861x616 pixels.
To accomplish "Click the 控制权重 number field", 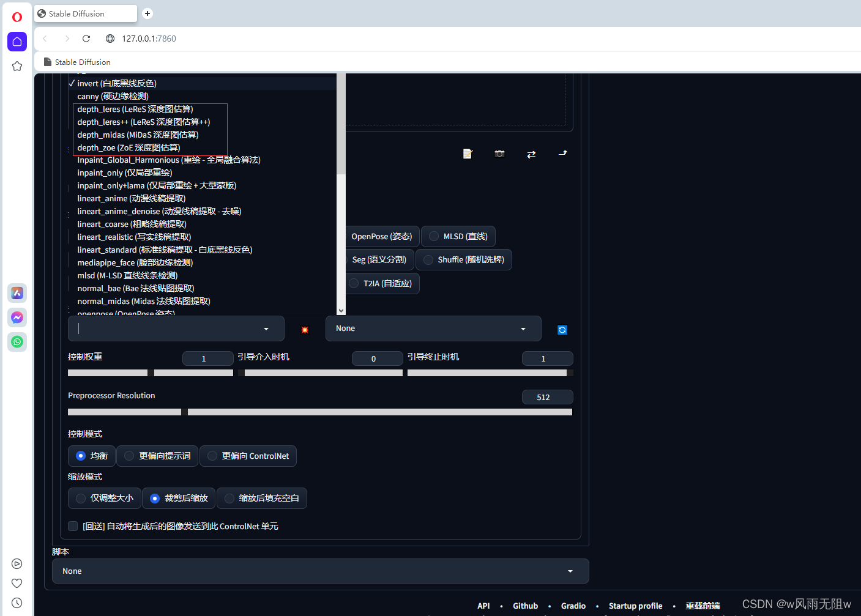I will click(208, 358).
